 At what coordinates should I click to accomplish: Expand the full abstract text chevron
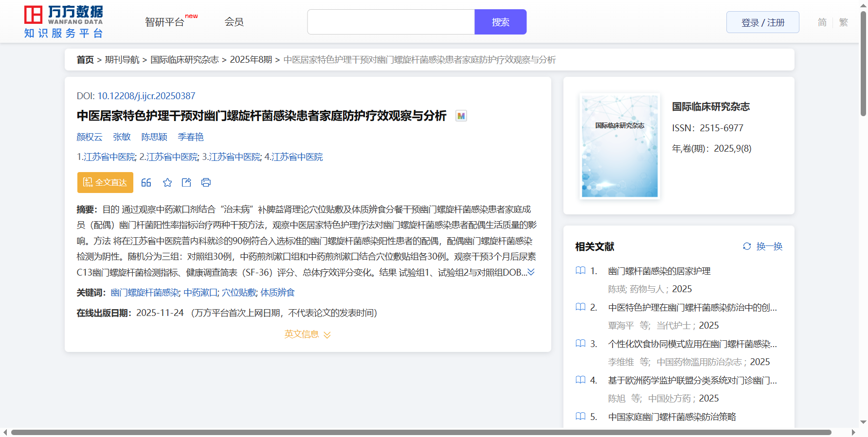[531, 272]
